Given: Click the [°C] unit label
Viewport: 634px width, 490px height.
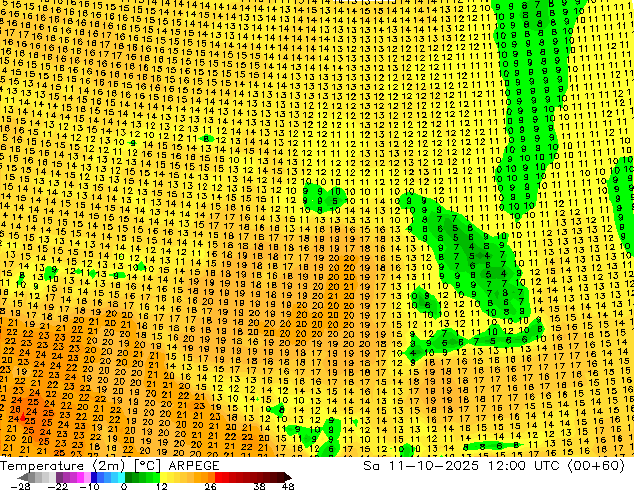Looking at the screenshot, I should tap(147, 466).
